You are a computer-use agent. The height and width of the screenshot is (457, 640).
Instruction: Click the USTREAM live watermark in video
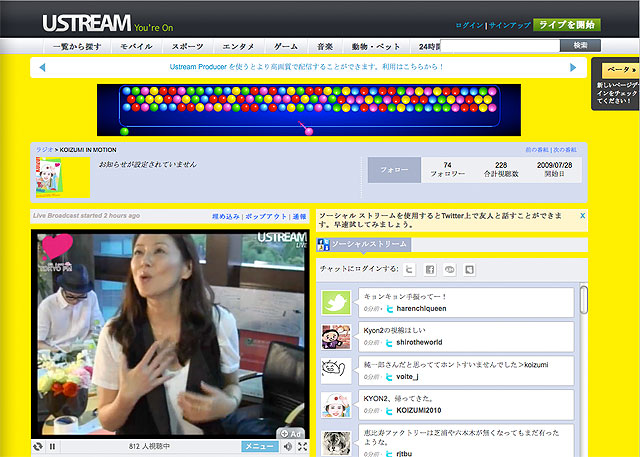pos(282,240)
